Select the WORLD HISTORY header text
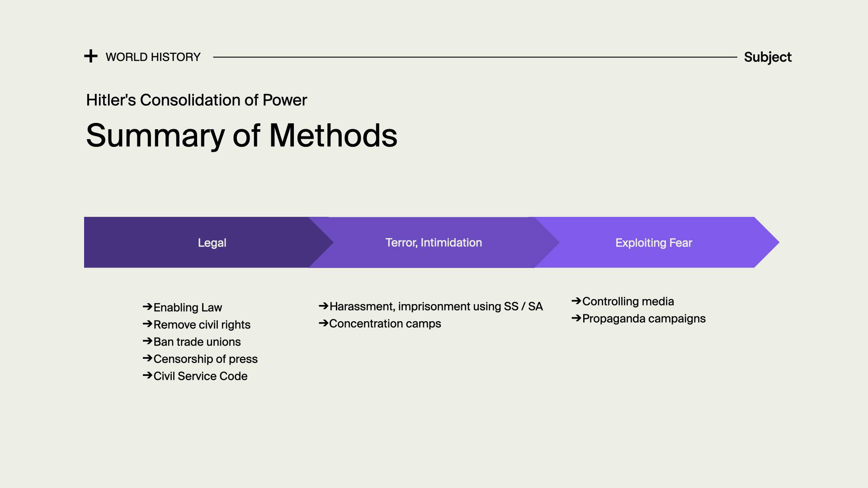868x488 pixels. (153, 57)
